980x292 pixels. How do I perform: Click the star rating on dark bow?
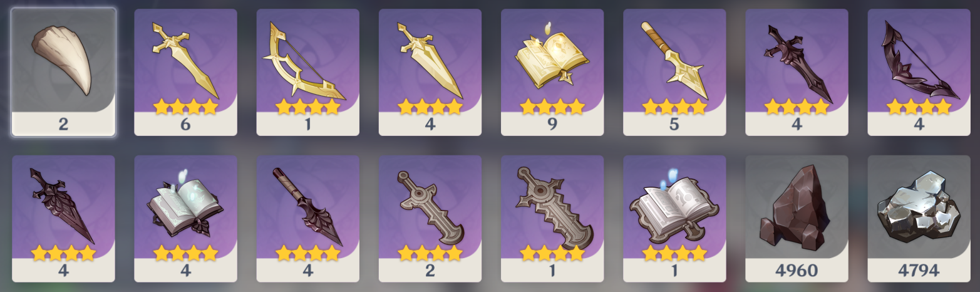click(919, 107)
